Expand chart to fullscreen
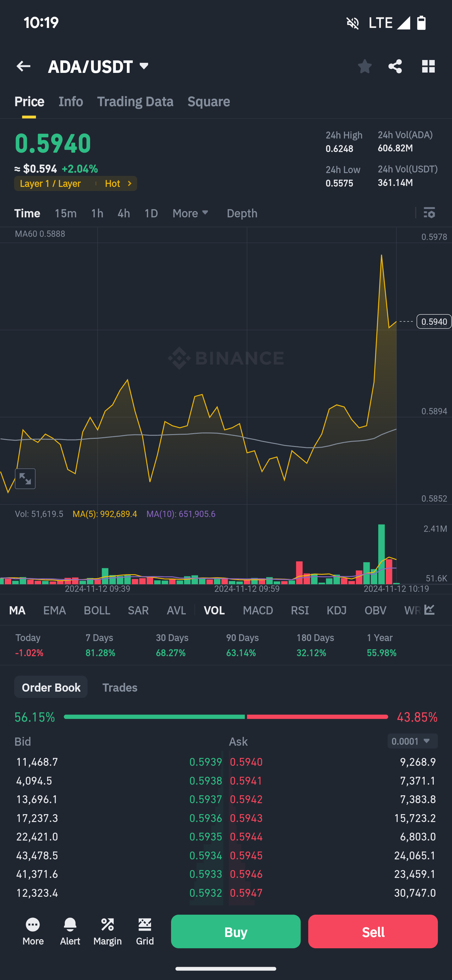 point(25,479)
